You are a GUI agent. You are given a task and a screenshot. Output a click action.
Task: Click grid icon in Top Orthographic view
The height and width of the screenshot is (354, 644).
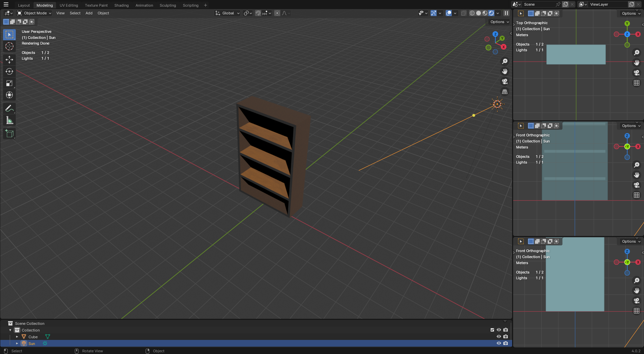pyautogui.click(x=636, y=83)
